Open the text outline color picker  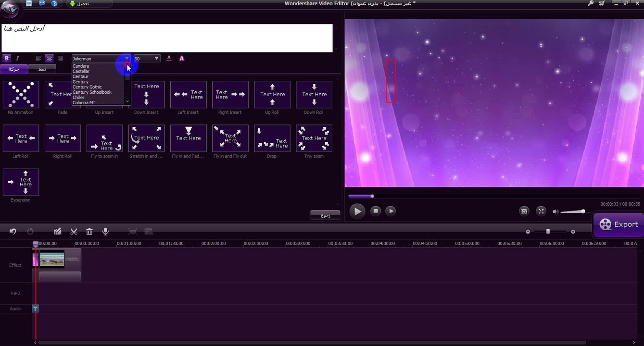coord(182,58)
